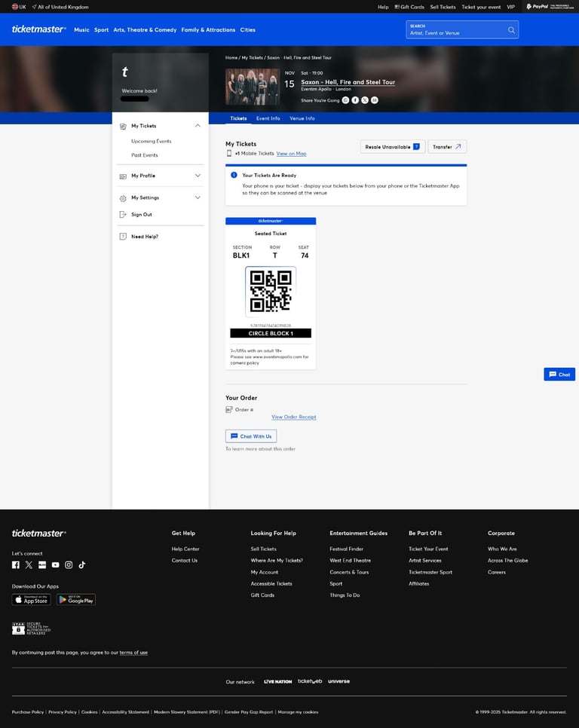
Task: Share via email icon under event title
Action: point(375,100)
